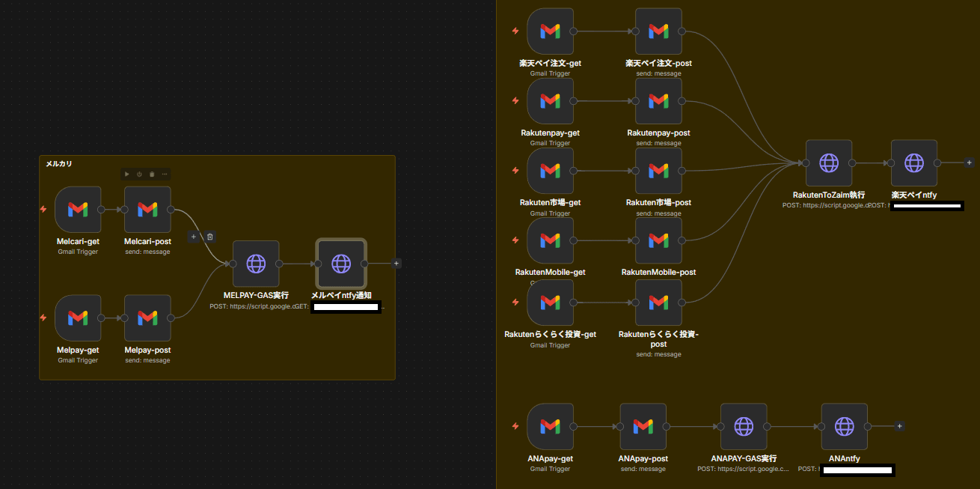This screenshot has height=489, width=980.
Task: Select the Melcari-get Gmail Trigger node
Action: pyautogui.click(x=78, y=210)
